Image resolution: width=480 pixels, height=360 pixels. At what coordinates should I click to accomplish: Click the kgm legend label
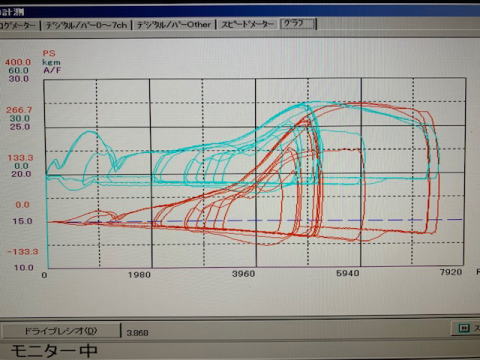pyautogui.click(x=51, y=62)
